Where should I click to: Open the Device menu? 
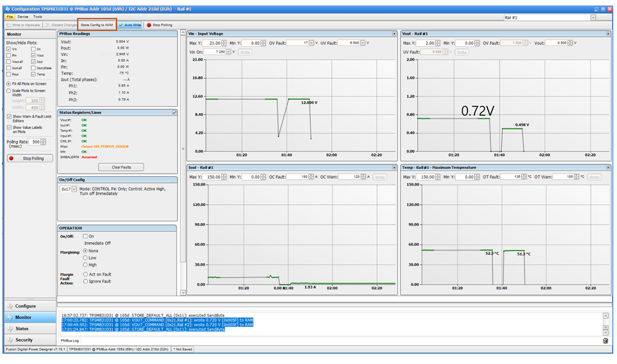pyautogui.click(x=23, y=17)
